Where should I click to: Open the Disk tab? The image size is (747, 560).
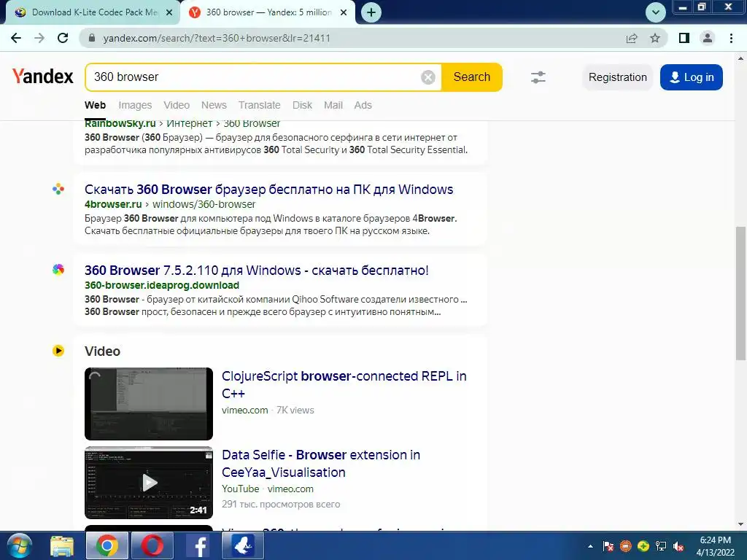(302, 105)
